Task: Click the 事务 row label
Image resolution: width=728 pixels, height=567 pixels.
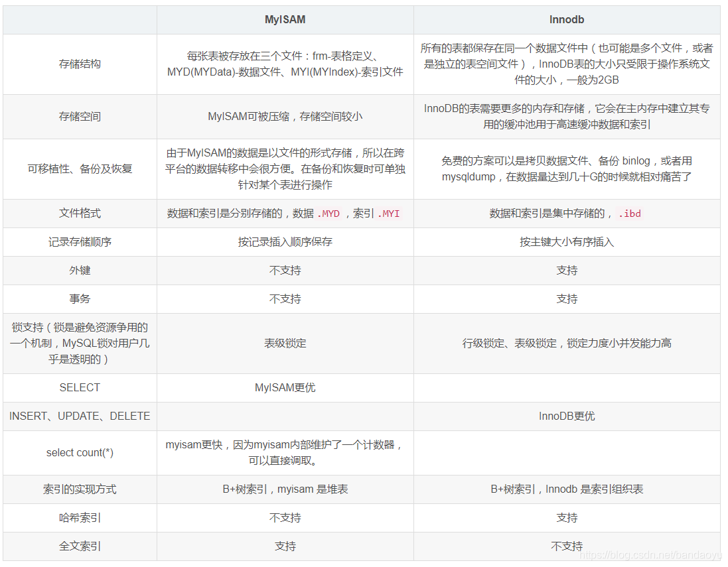Action: [x=80, y=299]
